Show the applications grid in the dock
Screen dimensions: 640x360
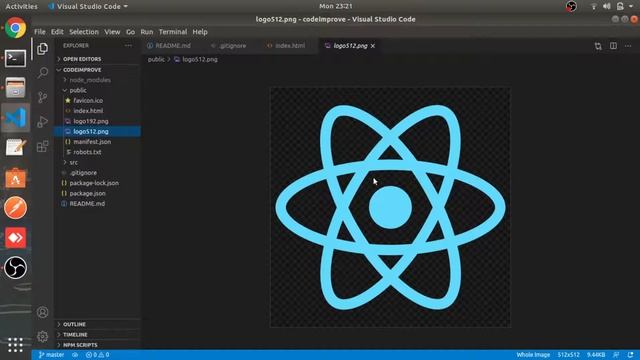(16, 344)
